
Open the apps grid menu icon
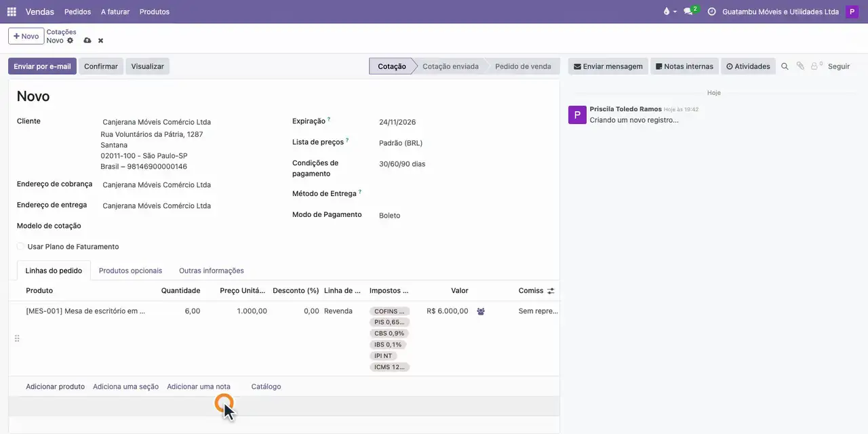point(12,12)
